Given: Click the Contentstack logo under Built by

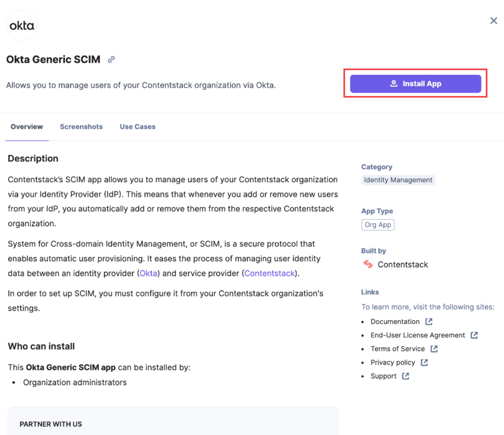Looking at the screenshot, I should (x=368, y=264).
